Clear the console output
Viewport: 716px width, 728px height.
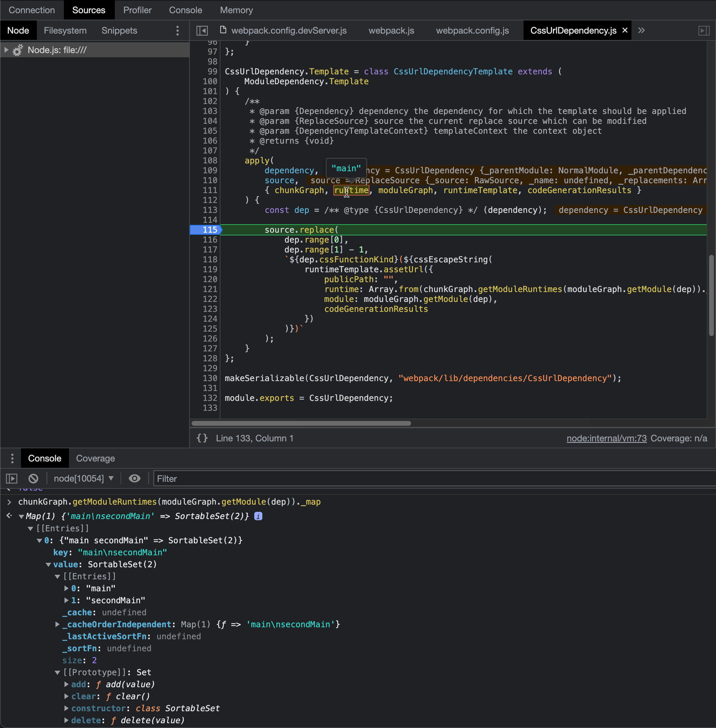click(33, 478)
